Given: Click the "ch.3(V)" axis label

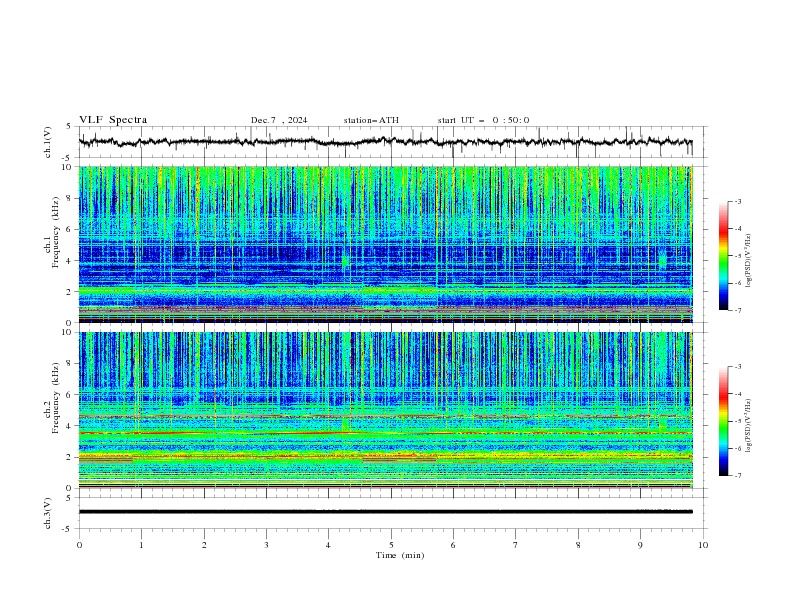Looking at the screenshot, I should [48, 513].
